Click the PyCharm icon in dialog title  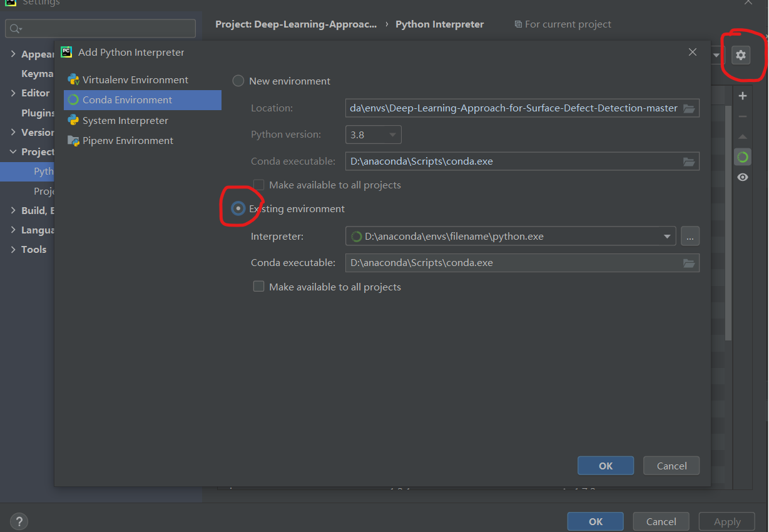(x=66, y=52)
